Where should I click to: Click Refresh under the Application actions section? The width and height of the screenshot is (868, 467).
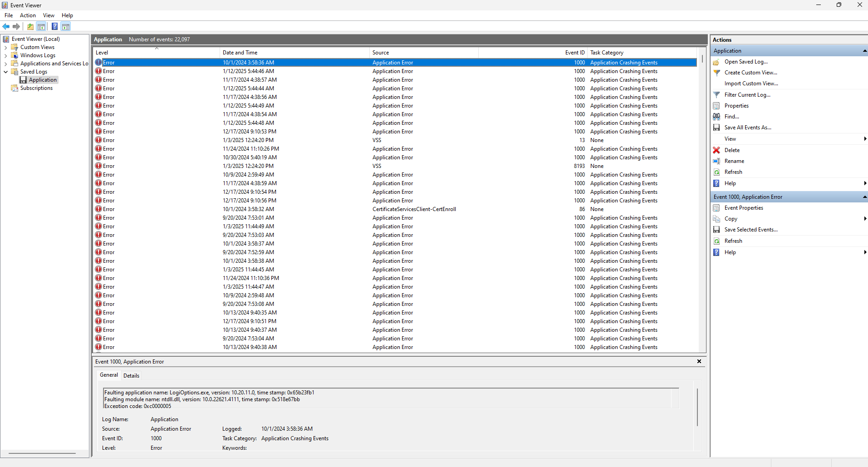733,172
